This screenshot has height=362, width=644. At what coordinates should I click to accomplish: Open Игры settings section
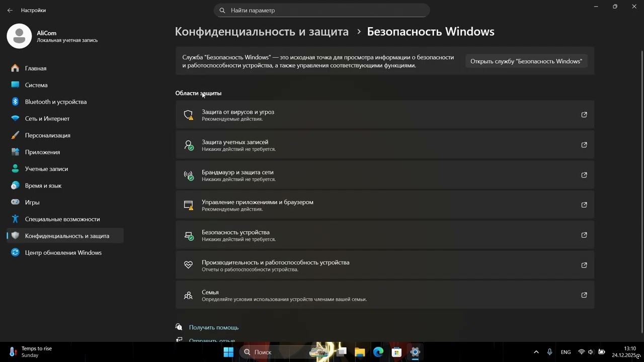click(x=65, y=202)
